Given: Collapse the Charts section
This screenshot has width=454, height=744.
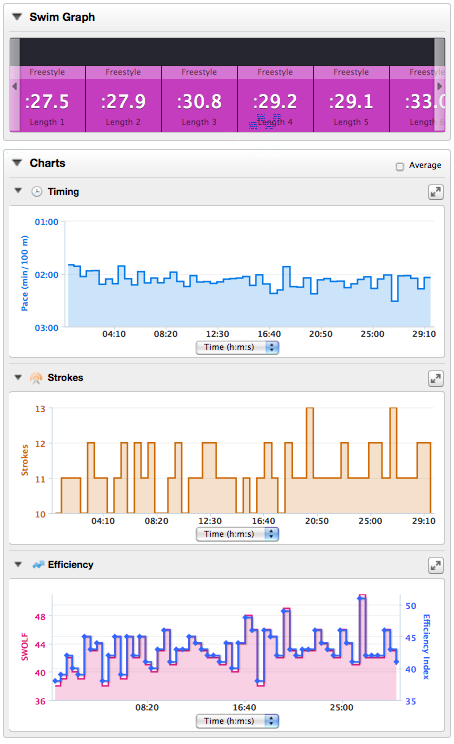Looking at the screenshot, I should [x=18, y=163].
